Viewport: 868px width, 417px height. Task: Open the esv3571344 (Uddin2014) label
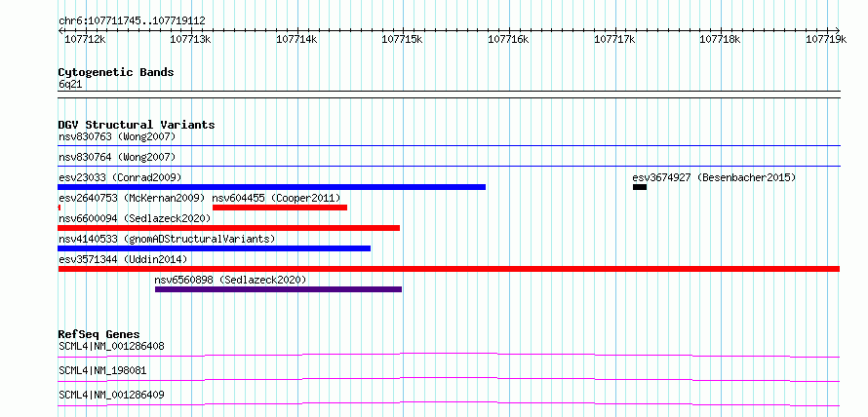[x=123, y=259]
